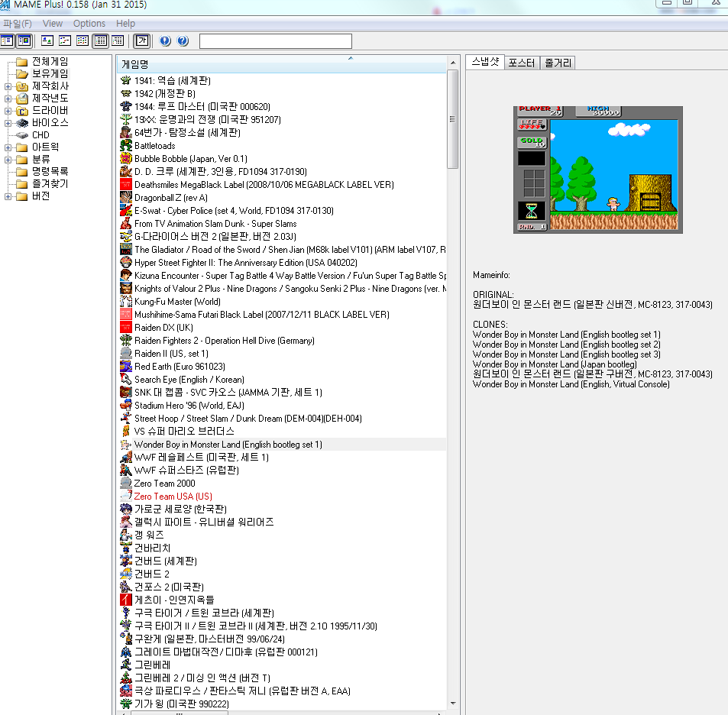Screen dimensions: 728x715
Task: Click the Red Earth game icon
Action: (126, 367)
